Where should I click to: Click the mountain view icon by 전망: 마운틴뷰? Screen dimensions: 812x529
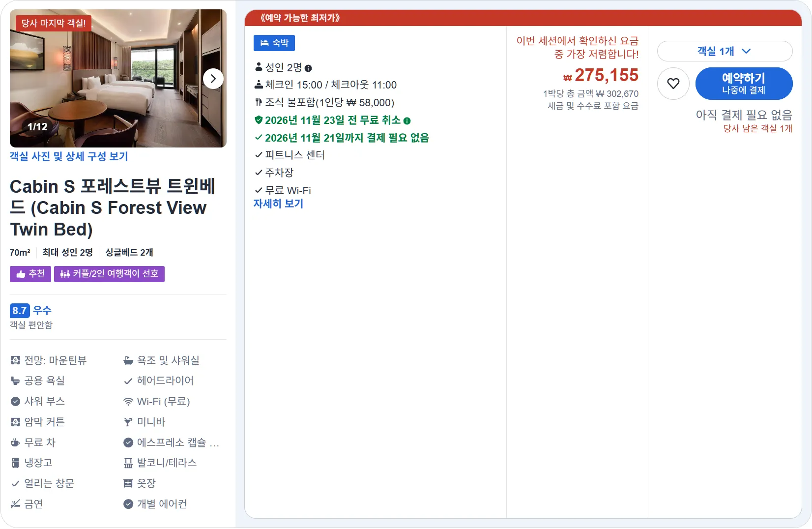point(15,360)
